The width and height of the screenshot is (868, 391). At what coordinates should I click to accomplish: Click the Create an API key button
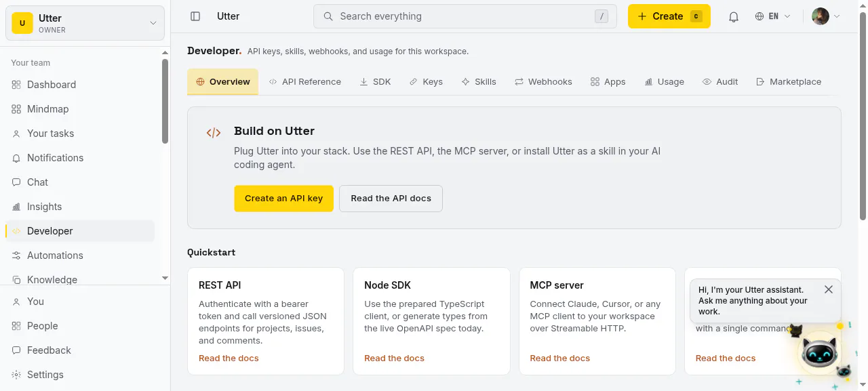[283, 199]
